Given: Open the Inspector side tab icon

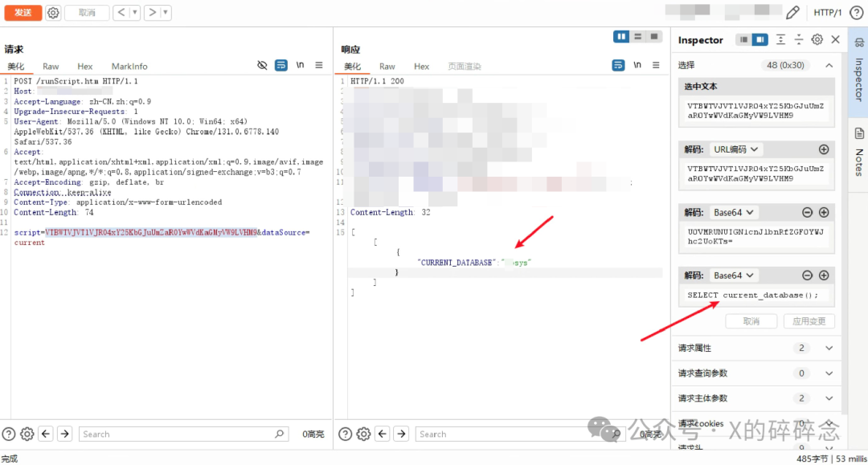Looking at the screenshot, I should point(858,43).
